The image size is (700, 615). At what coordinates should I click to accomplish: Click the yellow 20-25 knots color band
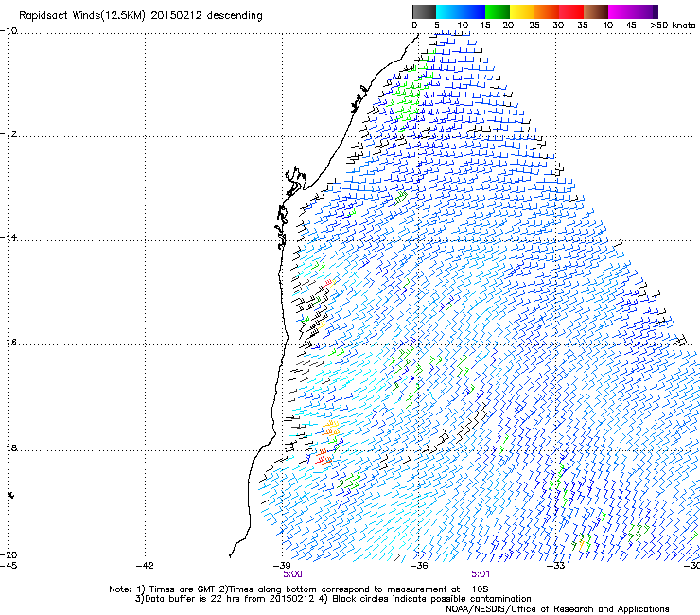[522, 11]
